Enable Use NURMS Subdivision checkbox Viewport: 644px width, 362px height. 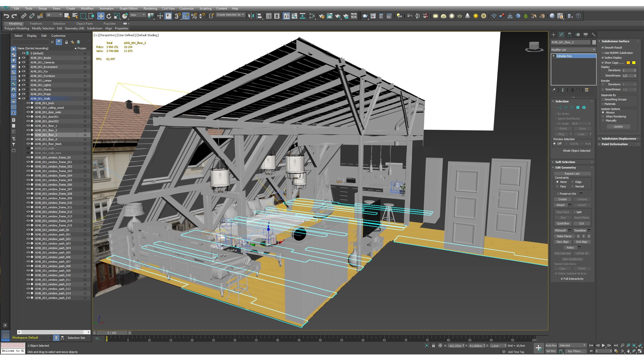pos(603,53)
